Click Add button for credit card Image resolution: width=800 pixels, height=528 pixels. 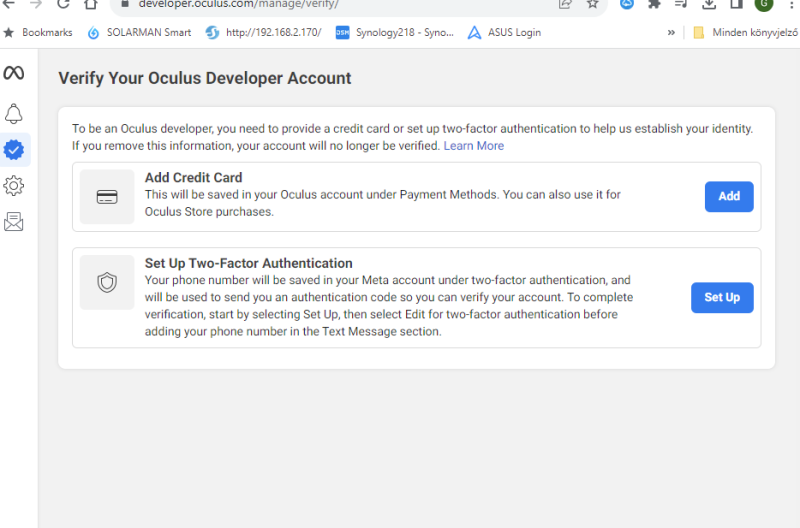pyautogui.click(x=729, y=196)
